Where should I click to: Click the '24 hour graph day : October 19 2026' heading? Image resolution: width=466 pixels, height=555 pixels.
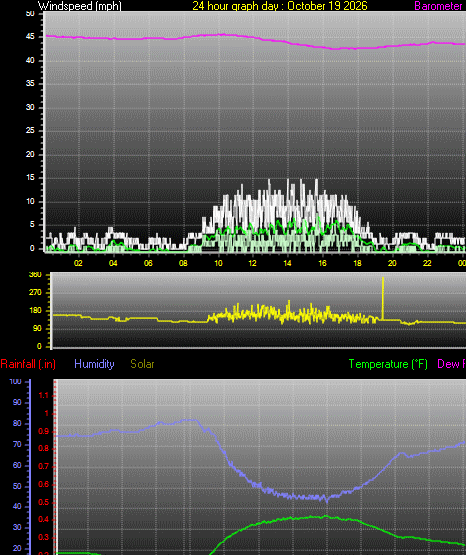[x=280, y=6]
